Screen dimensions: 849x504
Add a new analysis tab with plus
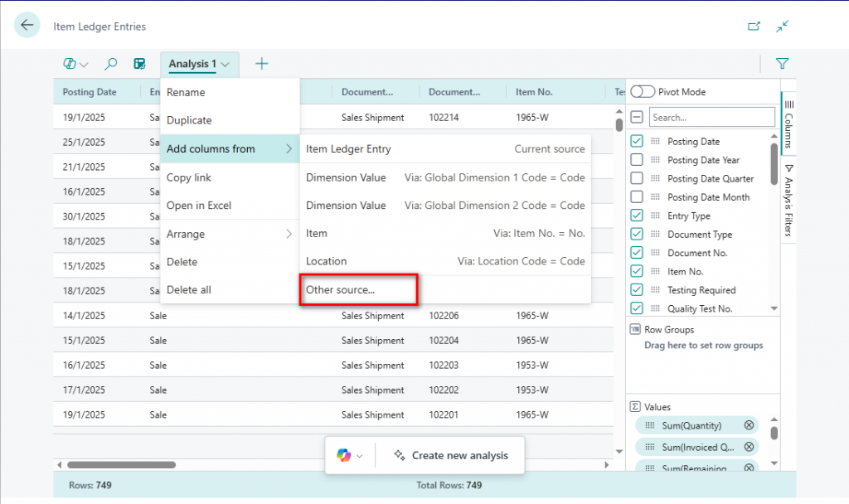point(261,64)
